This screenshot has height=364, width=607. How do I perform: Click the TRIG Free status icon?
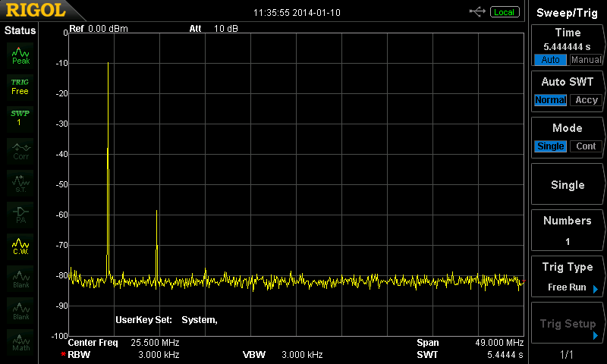click(x=20, y=87)
